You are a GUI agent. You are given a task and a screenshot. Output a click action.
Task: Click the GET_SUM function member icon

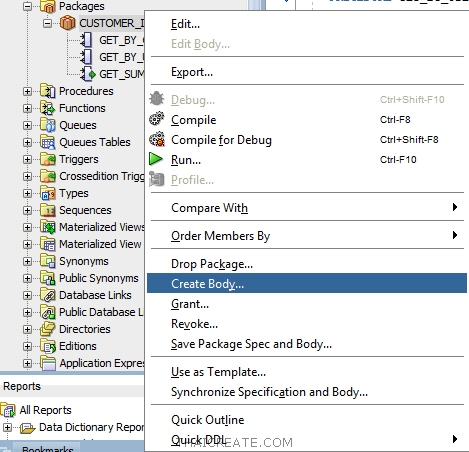click(88, 74)
